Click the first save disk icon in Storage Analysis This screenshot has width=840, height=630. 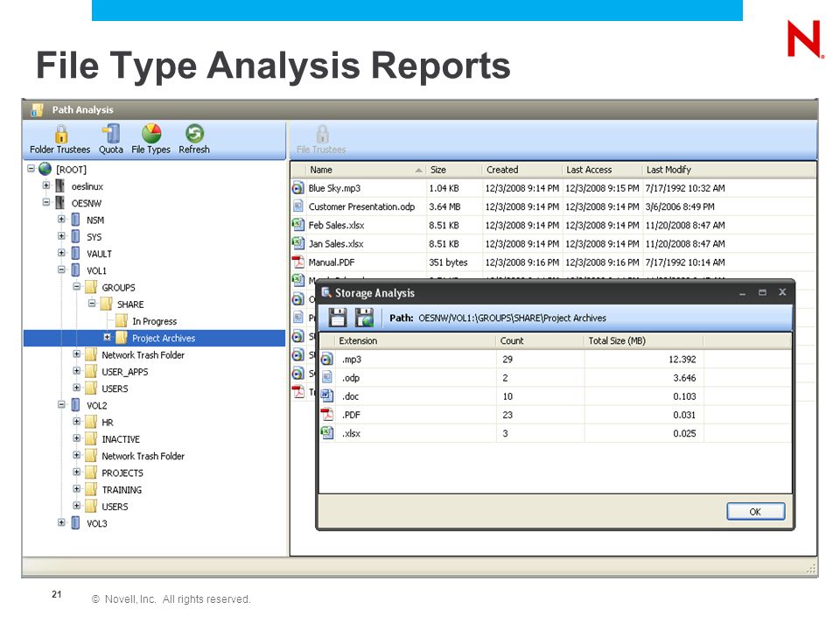(x=338, y=318)
